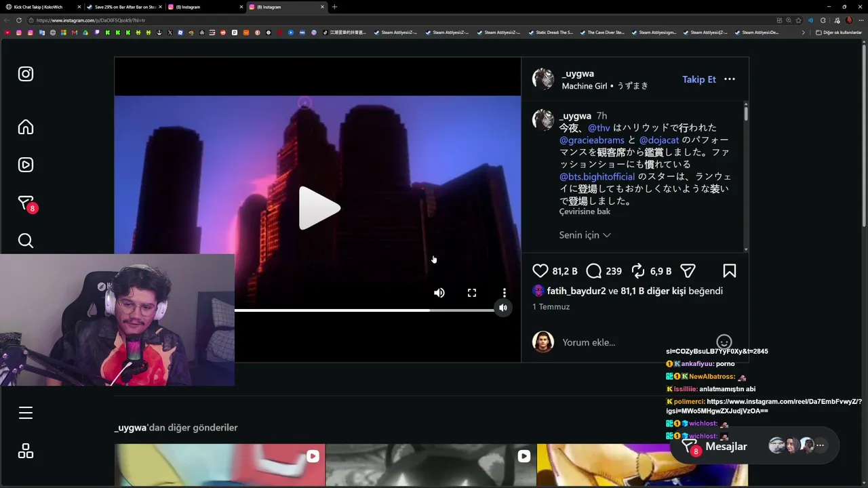The height and width of the screenshot is (488, 868).
Task: Open 'Diğer sık kullanılanlar' bookmarks folder
Action: tap(839, 33)
